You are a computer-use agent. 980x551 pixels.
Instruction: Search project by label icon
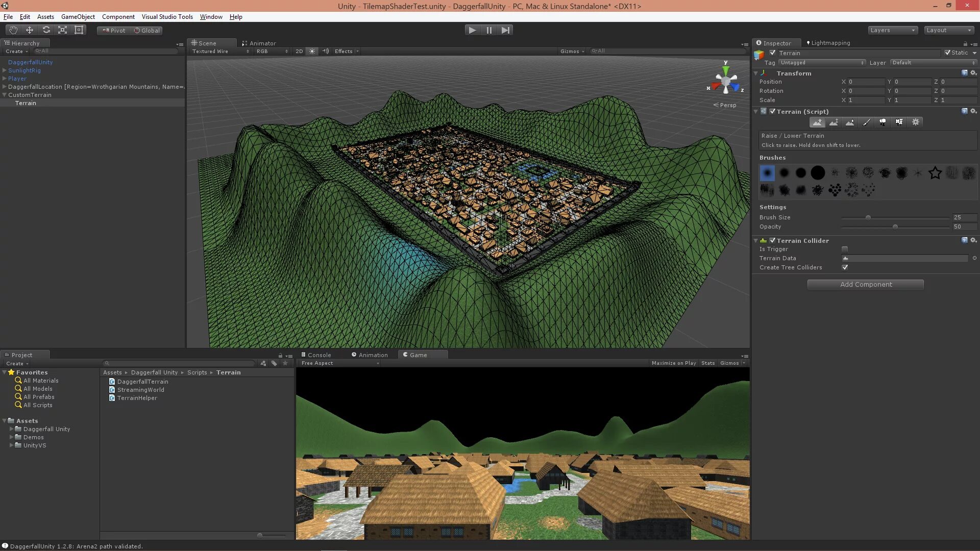point(274,363)
